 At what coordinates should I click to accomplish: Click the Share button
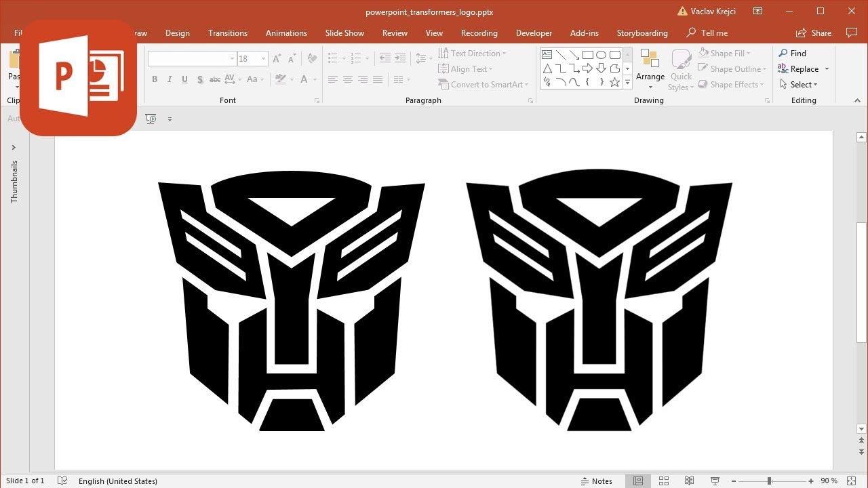click(814, 33)
